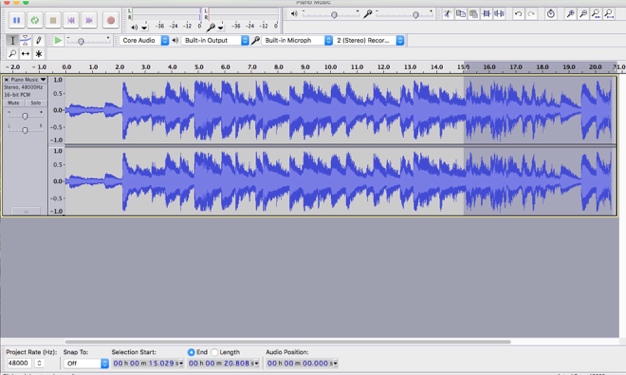
Task: Stop playback with the Stop button
Action: pos(53,20)
